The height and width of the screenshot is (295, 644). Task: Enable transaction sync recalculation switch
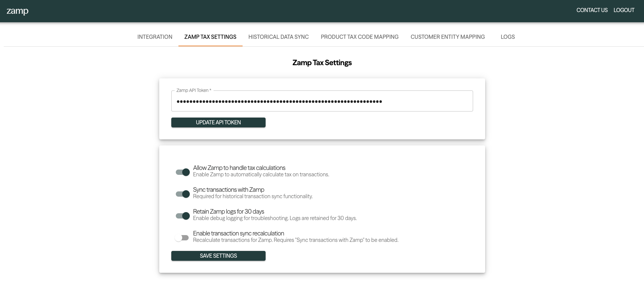pyautogui.click(x=182, y=238)
